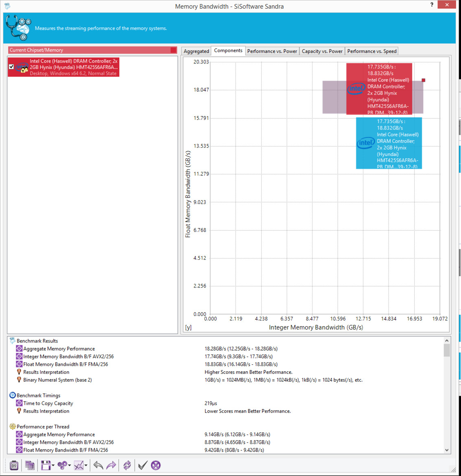Open the save icon dropdown arrow
Viewport: 461px width, 476px height.
click(x=53, y=465)
